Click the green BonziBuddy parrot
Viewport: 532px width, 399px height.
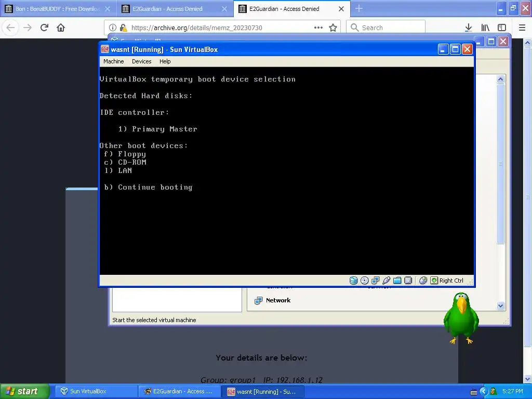click(461, 318)
